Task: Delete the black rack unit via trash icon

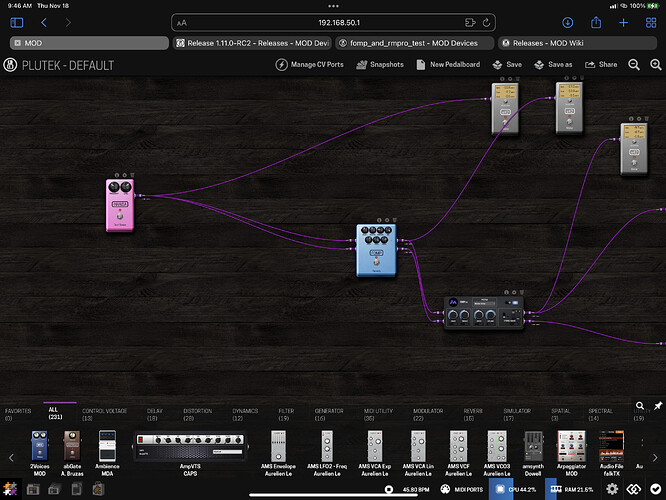Action: point(522,292)
